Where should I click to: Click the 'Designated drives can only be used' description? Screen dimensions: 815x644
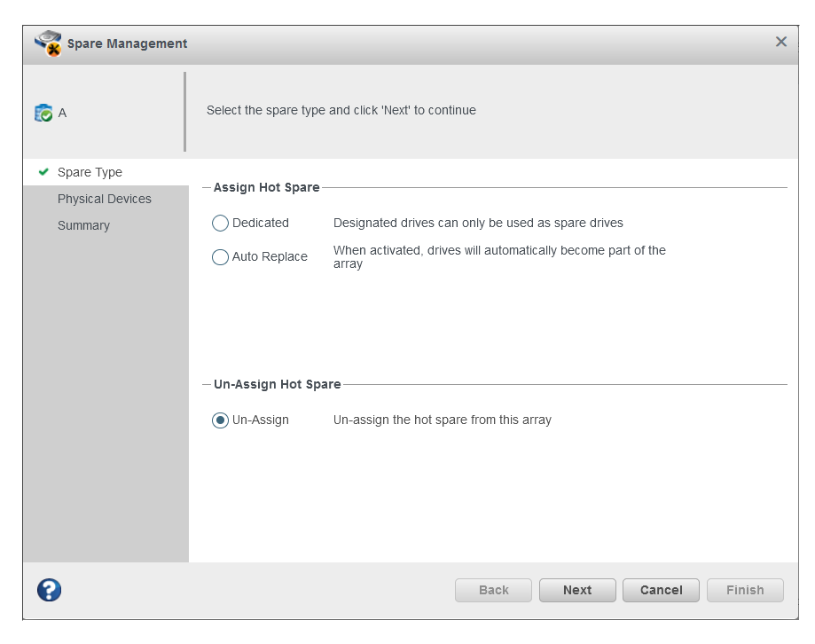point(478,224)
